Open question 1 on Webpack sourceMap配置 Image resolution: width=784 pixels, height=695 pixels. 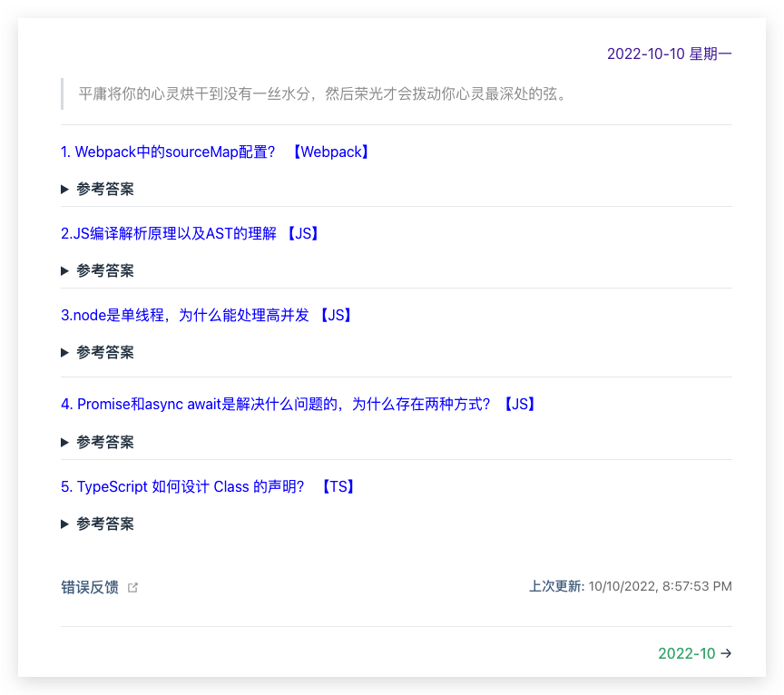point(168,152)
